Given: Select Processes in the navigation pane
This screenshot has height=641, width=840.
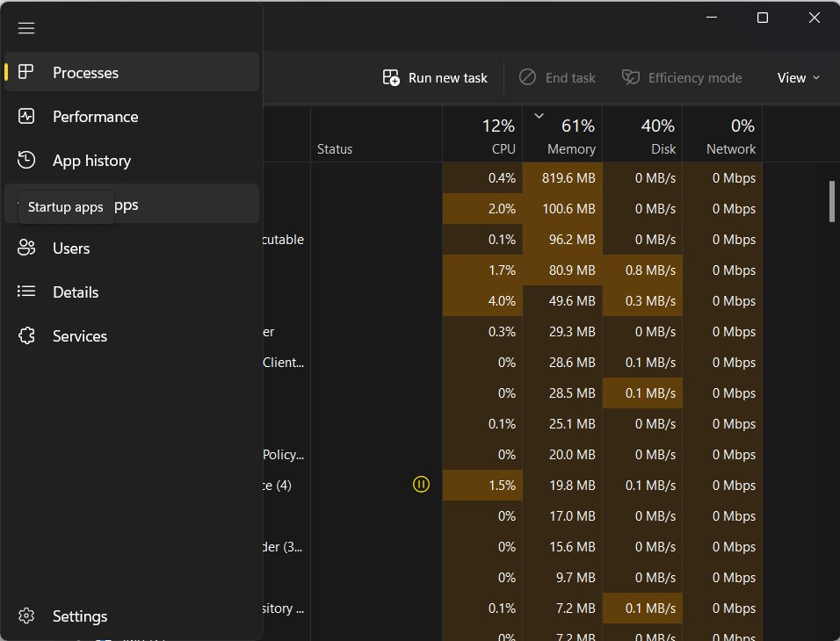Looking at the screenshot, I should pyautogui.click(x=85, y=73).
